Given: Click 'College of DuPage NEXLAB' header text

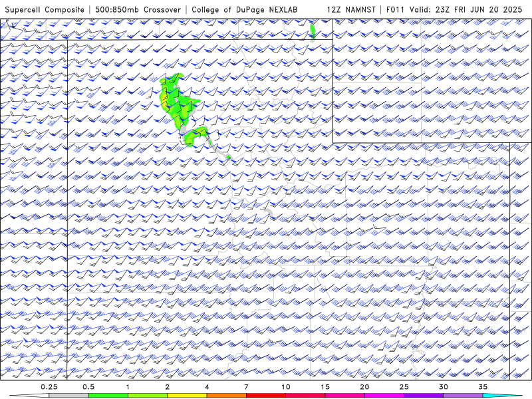Looking at the screenshot, I should click(x=244, y=9).
